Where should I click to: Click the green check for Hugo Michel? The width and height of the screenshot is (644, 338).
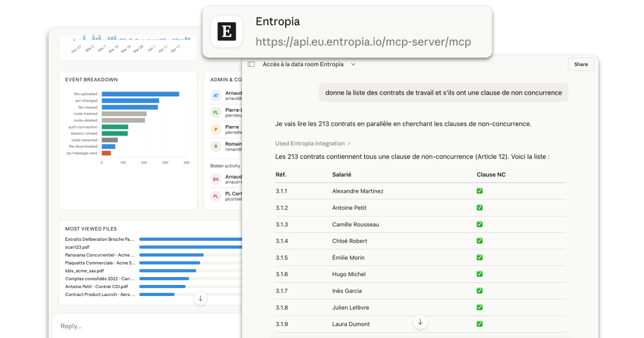[479, 274]
